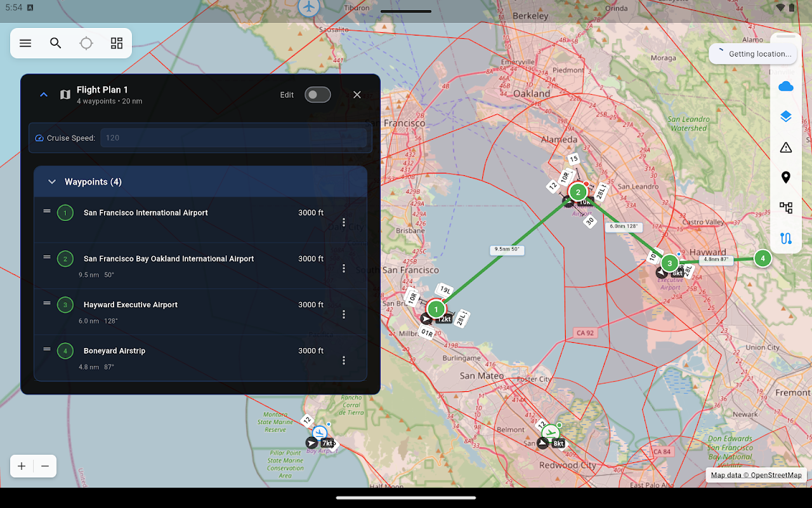This screenshot has width=812, height=508.
Task: Click the 4.8nm 87° leg label on map
Action: 717,259
